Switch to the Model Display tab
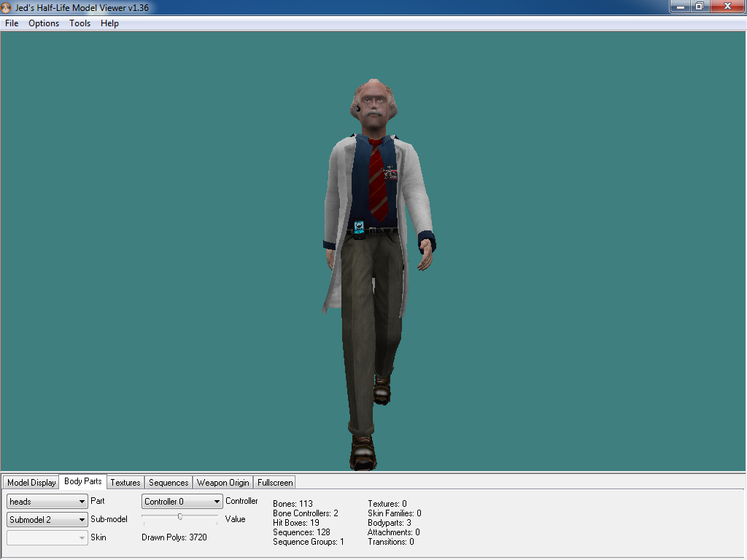Viewport: 747px width, 560px height. (31, 483)
